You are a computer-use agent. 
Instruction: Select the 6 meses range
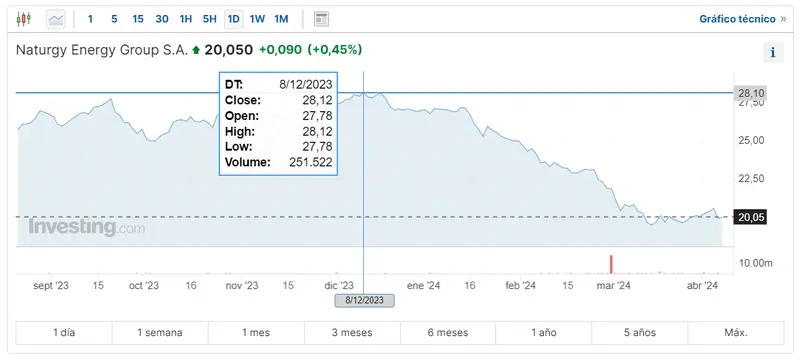pyautogui.click(x=447, y=333)
